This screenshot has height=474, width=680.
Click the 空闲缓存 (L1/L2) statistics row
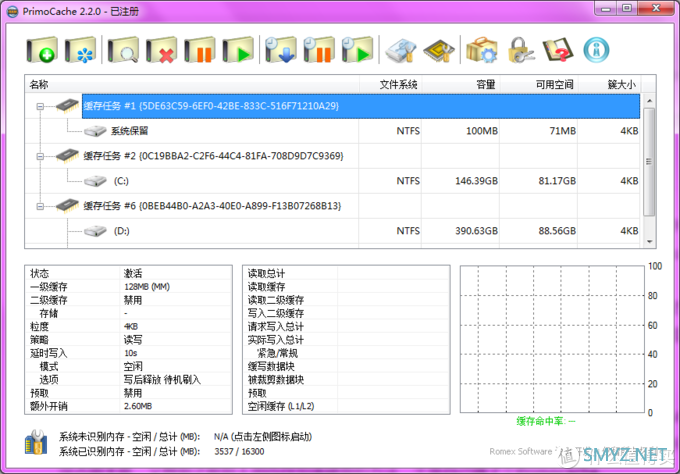coord(346,406)
